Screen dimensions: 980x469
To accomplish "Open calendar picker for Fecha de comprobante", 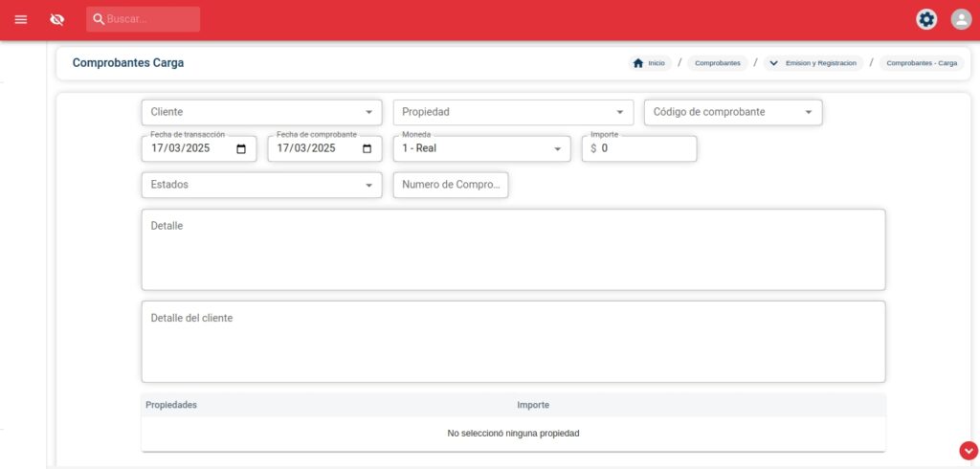I will 367,148.
